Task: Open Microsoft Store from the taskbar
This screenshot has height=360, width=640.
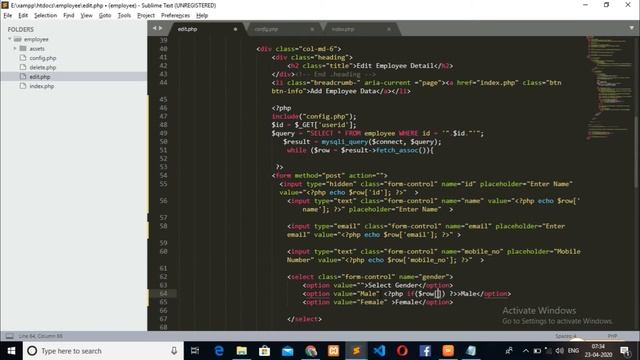Action: (264, 351)
